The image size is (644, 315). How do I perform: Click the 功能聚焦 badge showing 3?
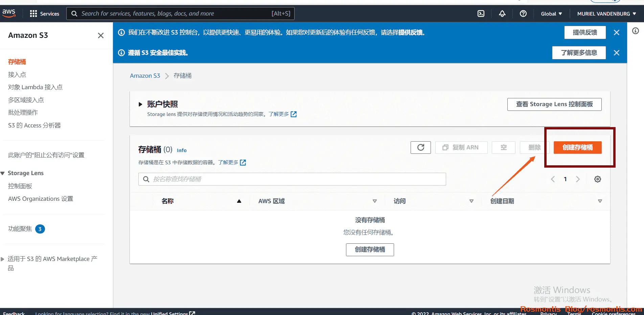pyautogui.click(x=40, y=229)
